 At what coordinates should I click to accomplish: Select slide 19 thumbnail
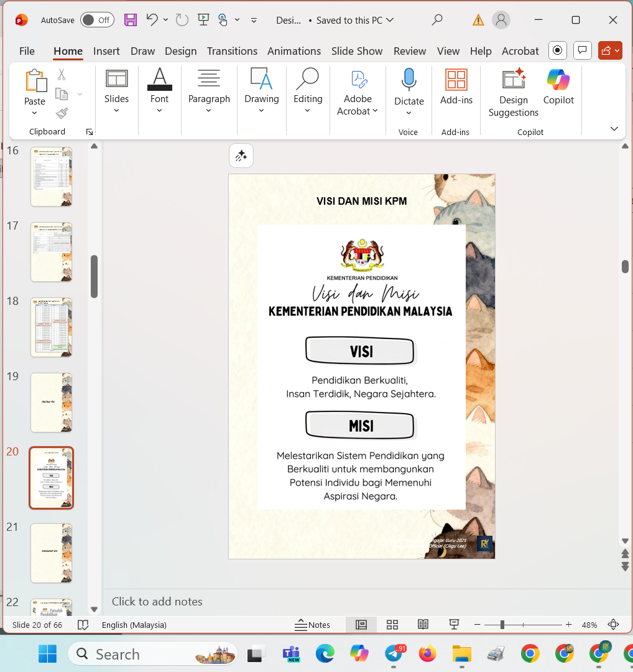(51, 403)
